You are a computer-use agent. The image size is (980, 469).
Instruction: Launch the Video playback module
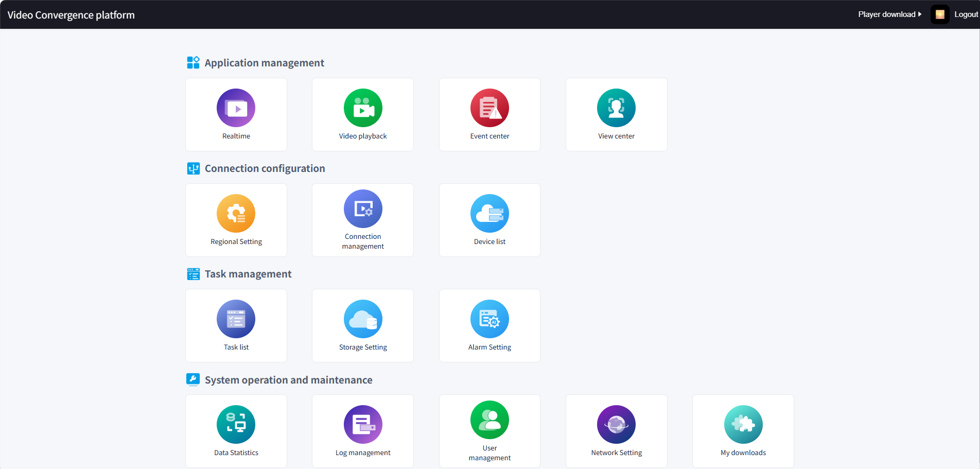coord(363,109)
